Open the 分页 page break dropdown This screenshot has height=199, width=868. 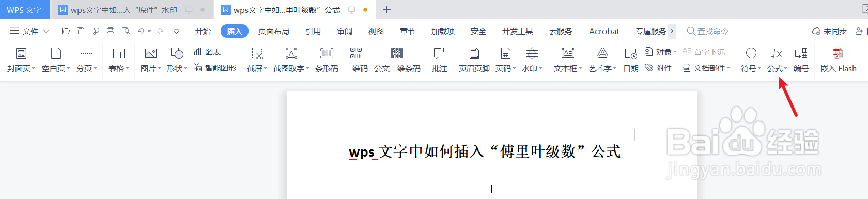(87, 60)
